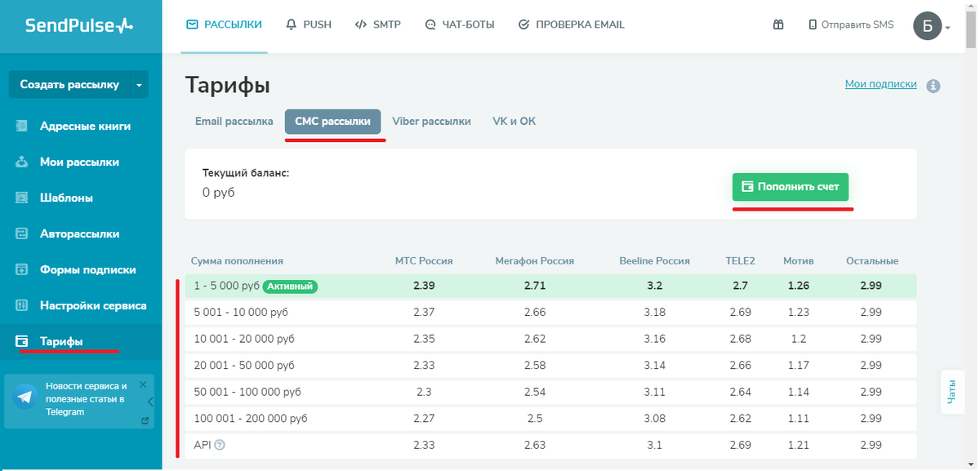Click the SendPulse logo
The width and height of the screenshot is (980, 471).
[78, 26]
